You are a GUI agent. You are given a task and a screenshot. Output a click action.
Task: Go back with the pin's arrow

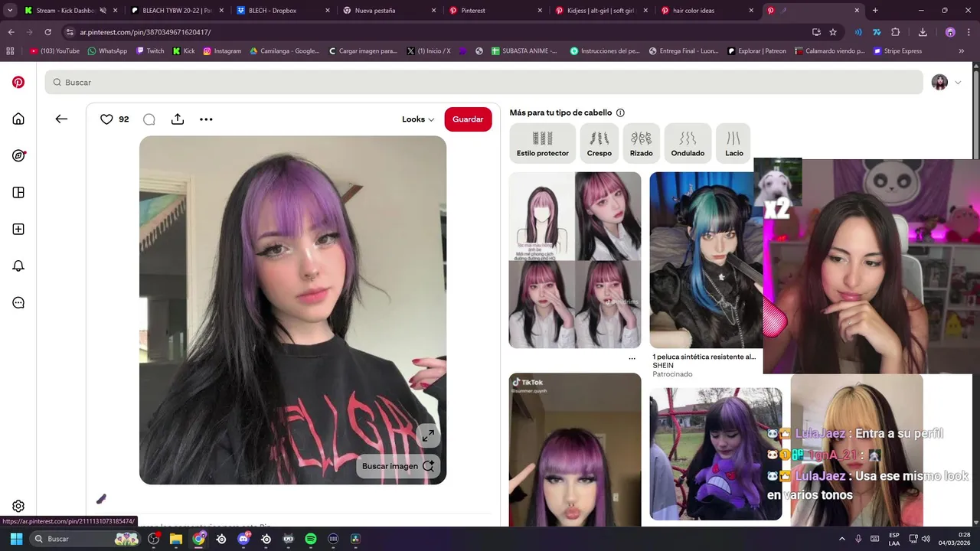pyautogui.click(x=61, y=119)
